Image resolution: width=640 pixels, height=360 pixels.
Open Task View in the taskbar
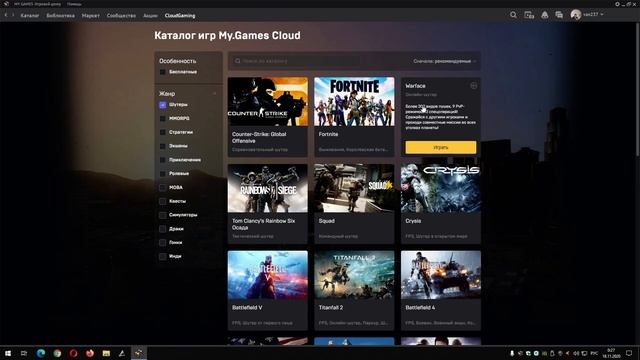(24, 353)
